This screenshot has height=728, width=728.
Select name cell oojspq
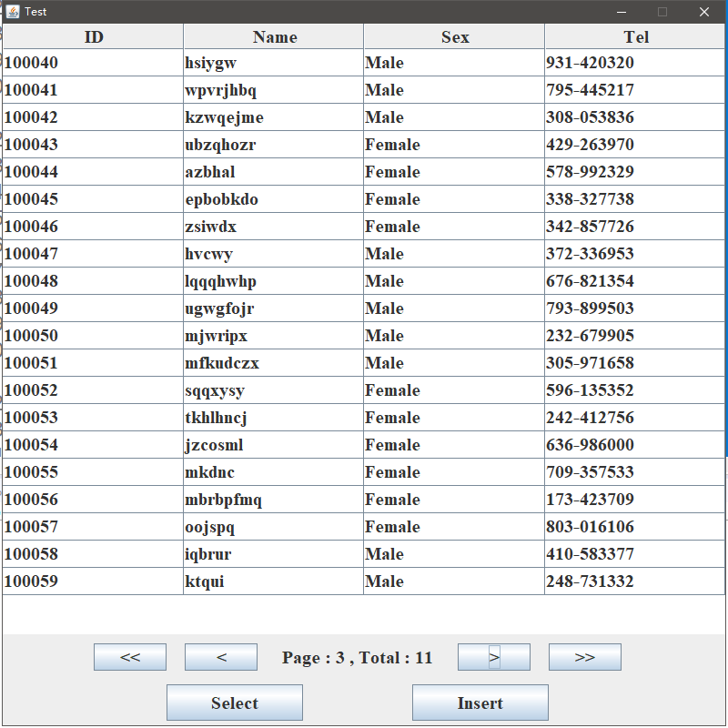click(x=274, y=527)
